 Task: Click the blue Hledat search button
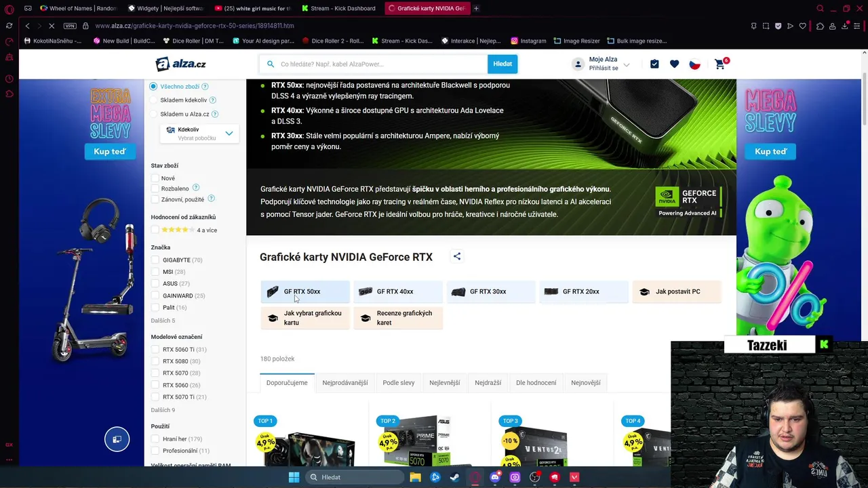(x=502, y=64)
